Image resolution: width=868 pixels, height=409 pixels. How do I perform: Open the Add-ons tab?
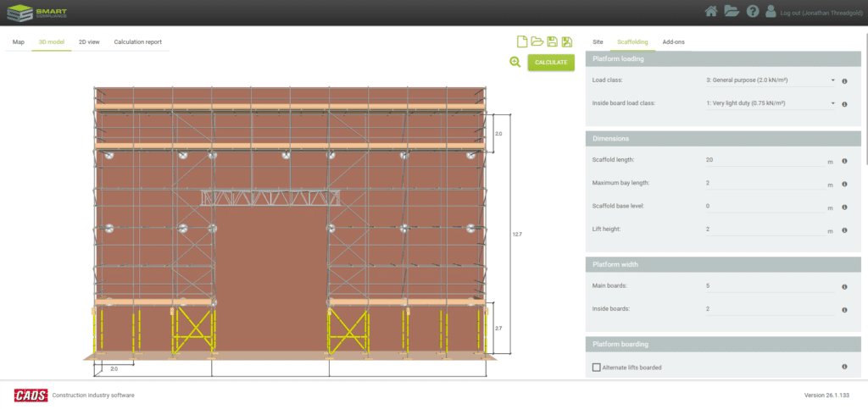click(x=674, y=42)
